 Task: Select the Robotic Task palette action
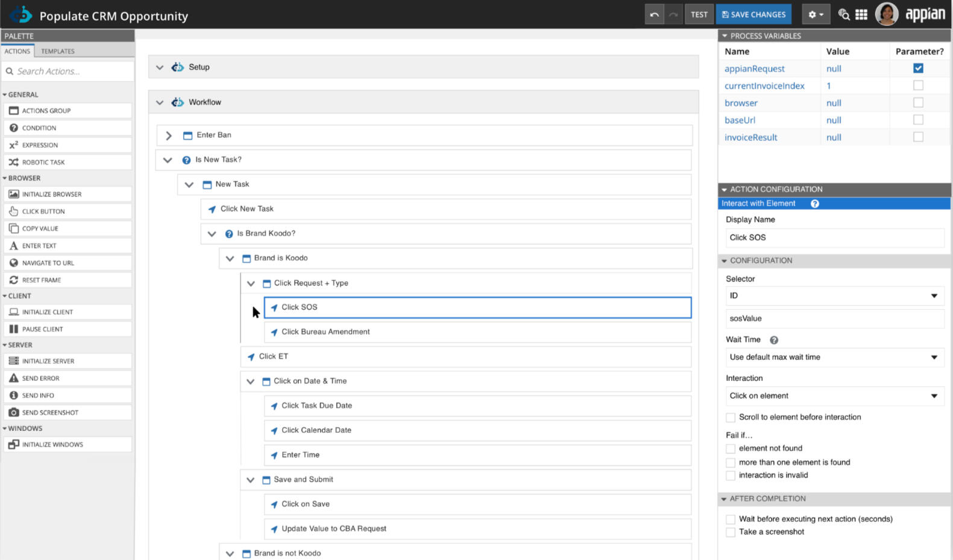click(x=43, y=162)
